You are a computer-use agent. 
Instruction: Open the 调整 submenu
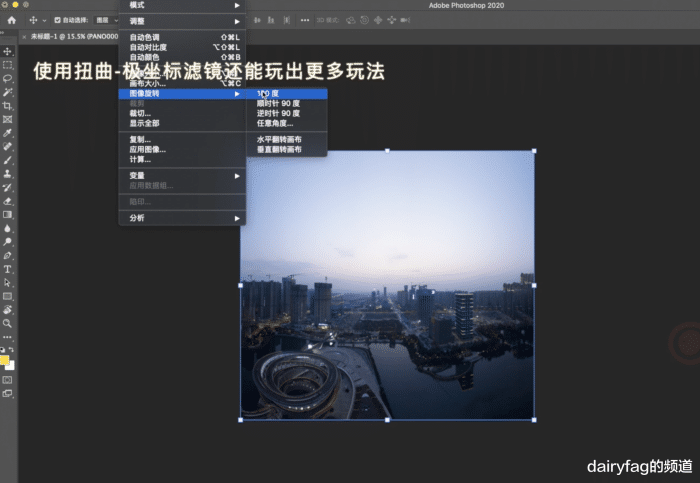point(182,21)
